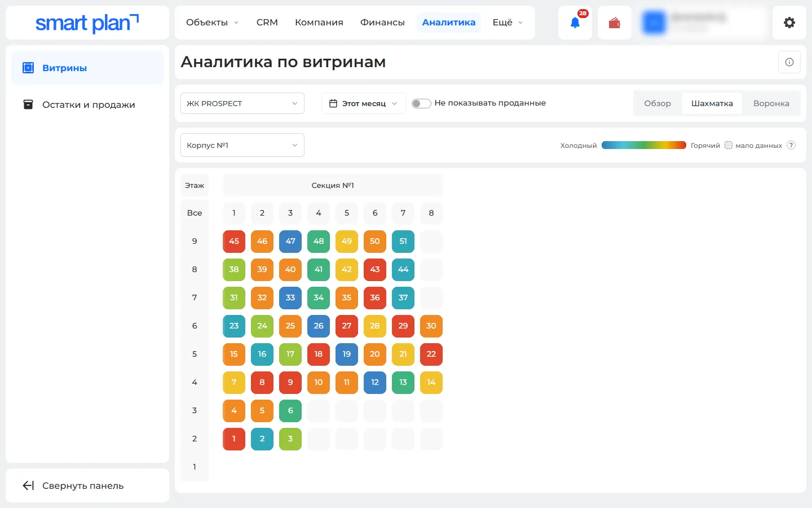Open Витрины in sidebar

(87, 68)
